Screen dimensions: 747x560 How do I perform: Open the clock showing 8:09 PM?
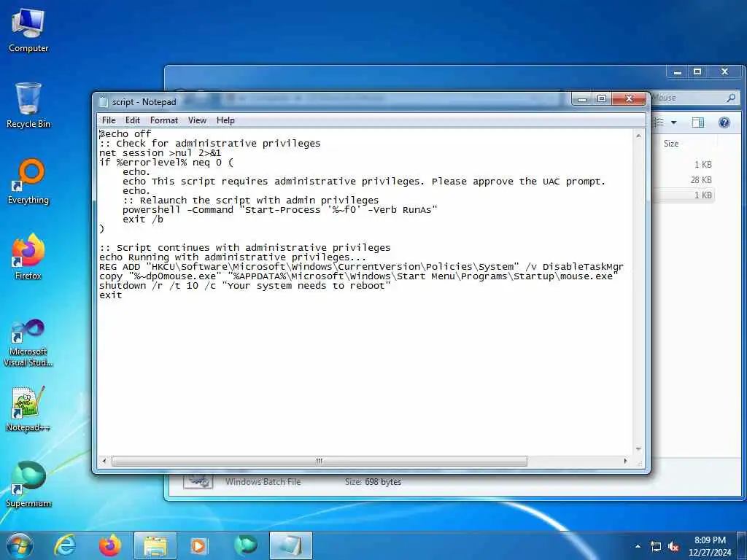click(x=710, y=546)
